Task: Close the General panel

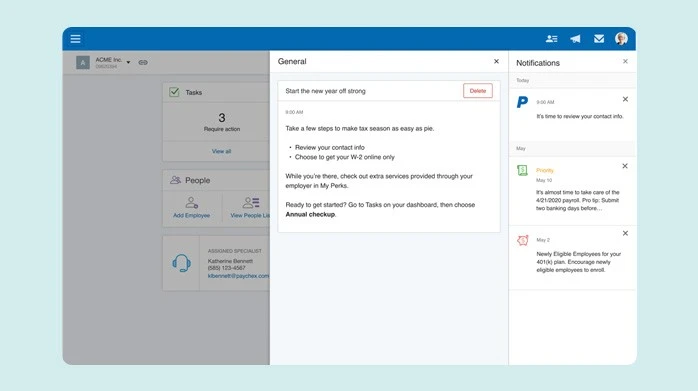Action: click(x=496, y=61)
